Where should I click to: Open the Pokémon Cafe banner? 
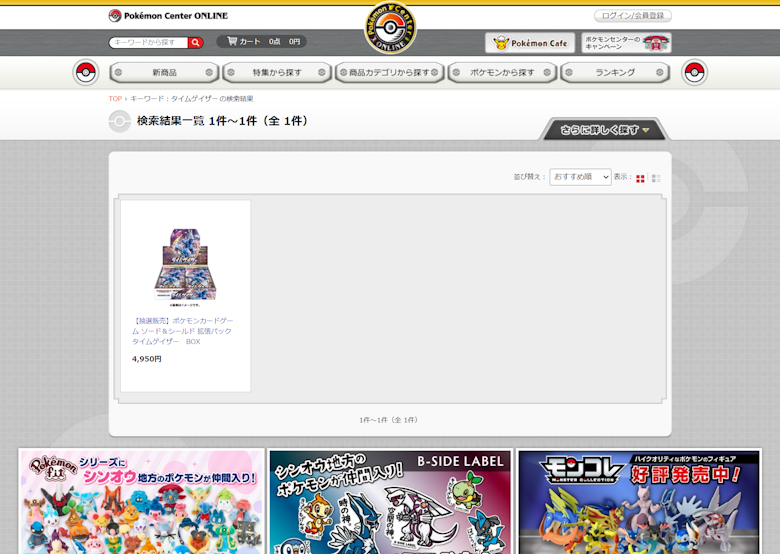coord(530,43)
